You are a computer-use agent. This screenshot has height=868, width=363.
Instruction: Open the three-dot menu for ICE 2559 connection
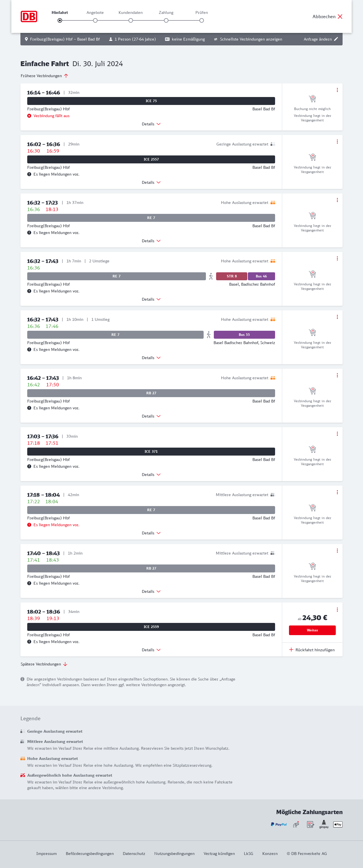(x=337, y=610)
